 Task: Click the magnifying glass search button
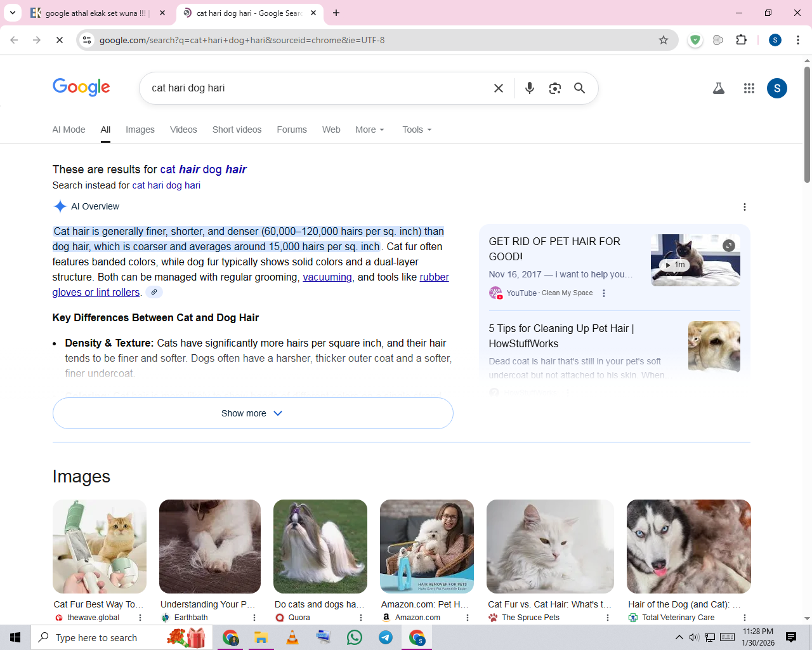pos(580,88)
